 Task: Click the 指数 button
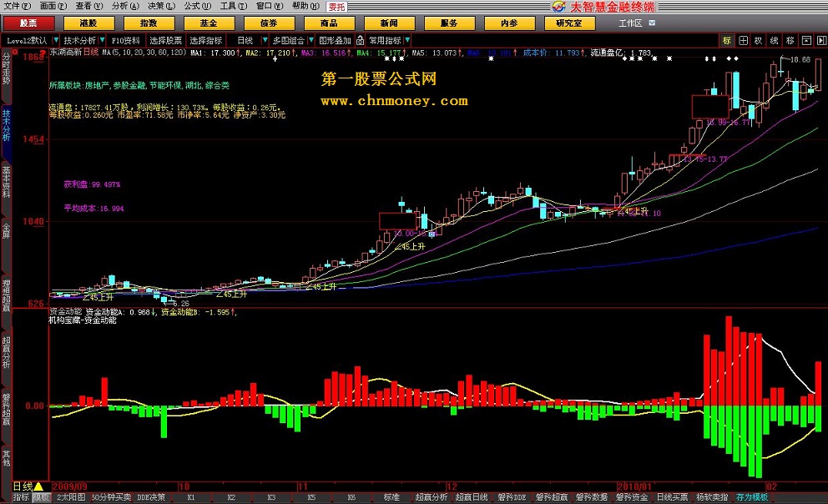point(149,23)
